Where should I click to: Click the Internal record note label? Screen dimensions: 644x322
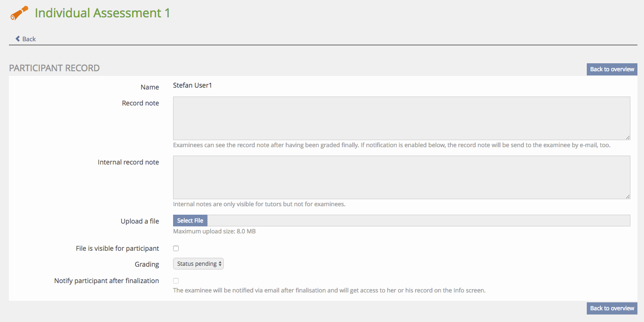point(128,162)
